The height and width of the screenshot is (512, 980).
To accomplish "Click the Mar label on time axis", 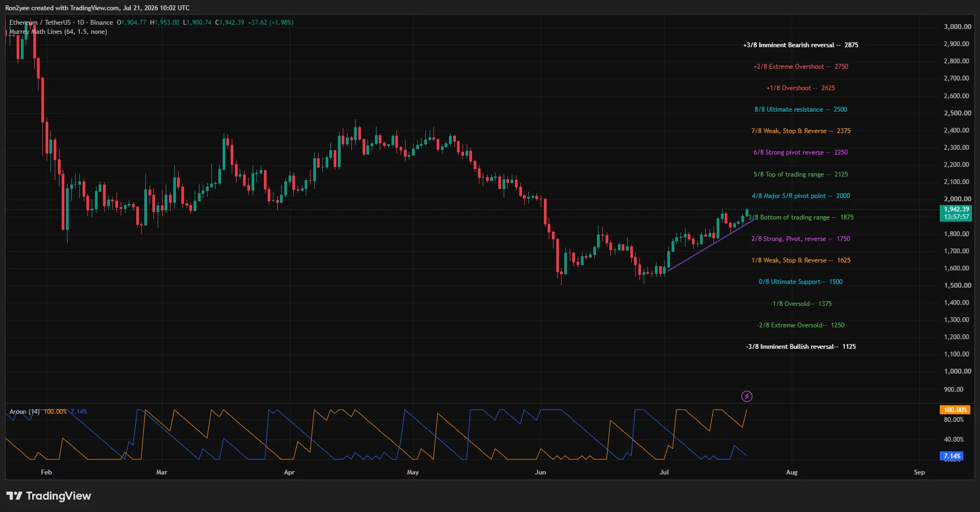I will click(x=161, y=472).
